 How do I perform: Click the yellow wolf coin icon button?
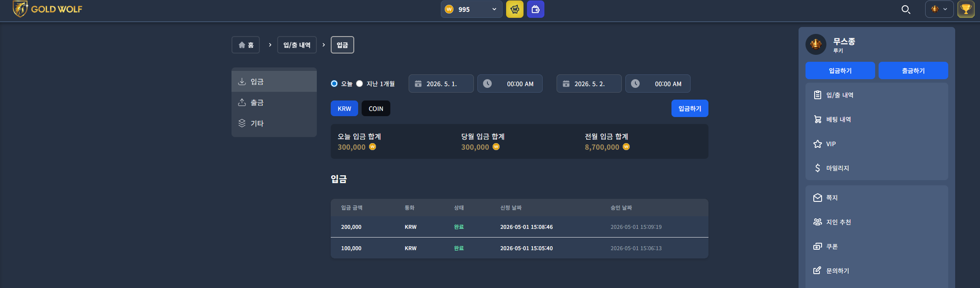515,9
